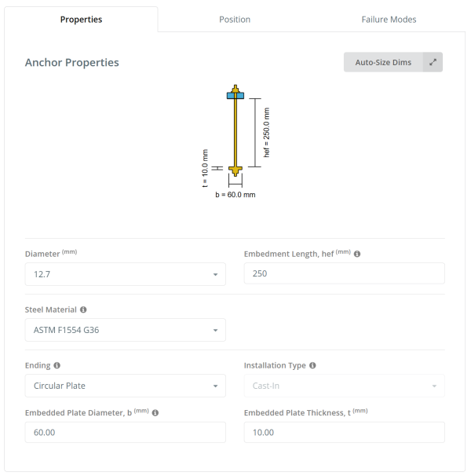The width and height of the screenshot is (471, 476).
Task: Focus the Embedded Plate Diameter input field
Action: point(125,433)
